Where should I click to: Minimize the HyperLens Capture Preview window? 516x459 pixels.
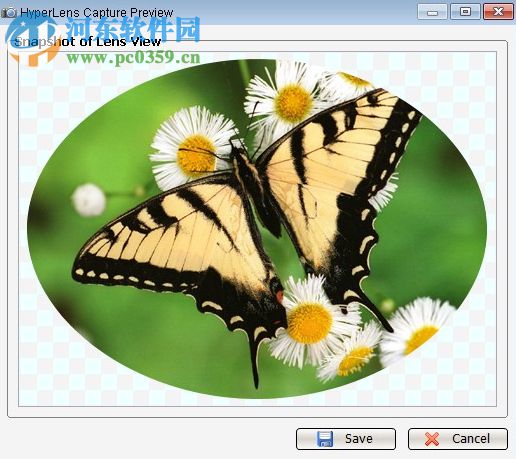[x=432, y=12]
